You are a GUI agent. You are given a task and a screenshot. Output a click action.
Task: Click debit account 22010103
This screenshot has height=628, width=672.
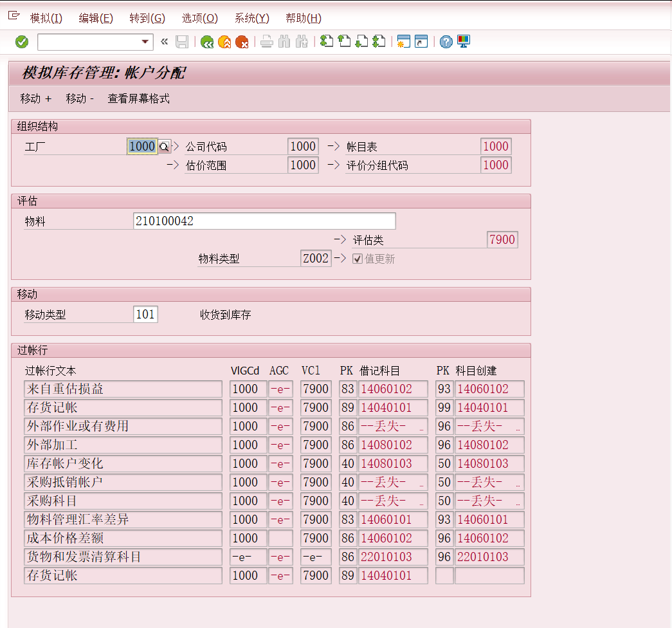click(x=393, y=557)
